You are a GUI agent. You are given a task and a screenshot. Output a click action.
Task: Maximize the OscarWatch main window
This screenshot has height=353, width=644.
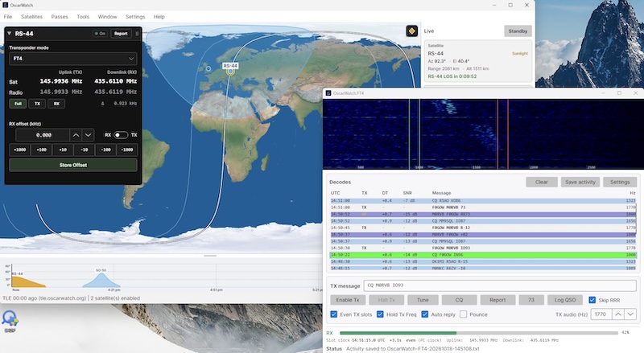(x=510, y=6)
